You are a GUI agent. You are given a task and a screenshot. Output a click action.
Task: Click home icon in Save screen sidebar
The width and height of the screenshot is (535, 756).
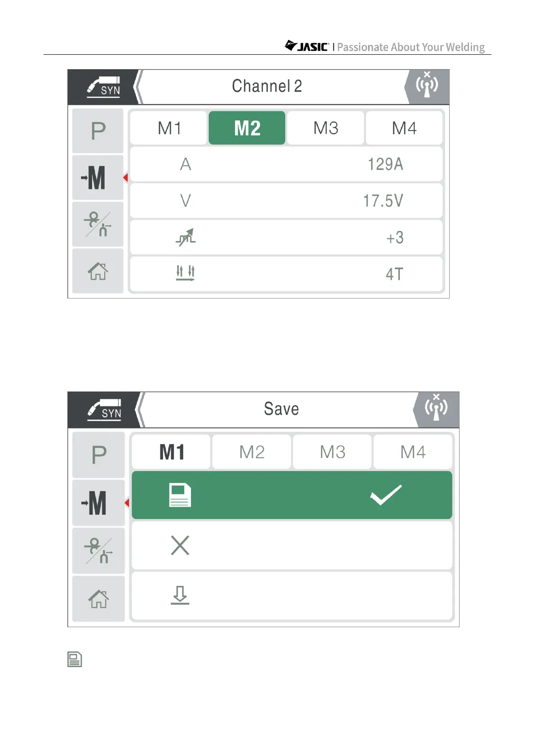pos(98,599)
